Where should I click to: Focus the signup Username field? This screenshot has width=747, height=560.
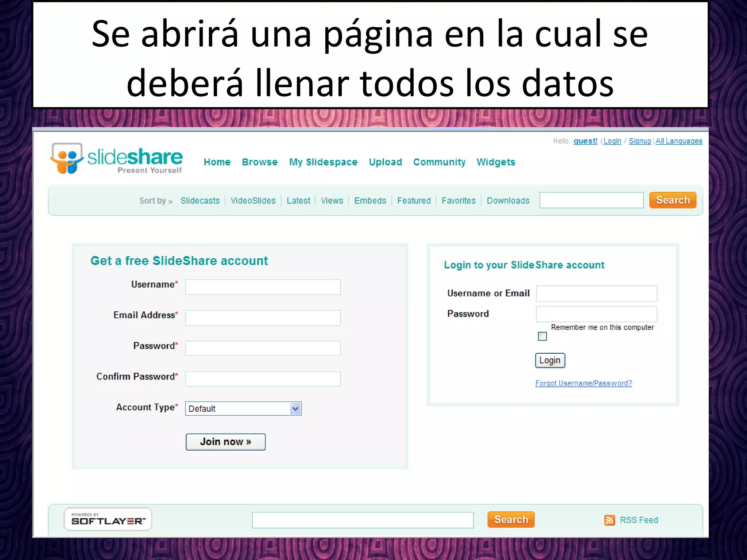[x=263, y=287]
